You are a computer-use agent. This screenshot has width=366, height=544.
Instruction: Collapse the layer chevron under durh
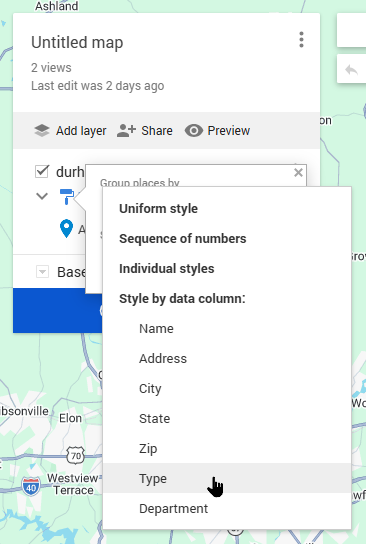(42, 196)
